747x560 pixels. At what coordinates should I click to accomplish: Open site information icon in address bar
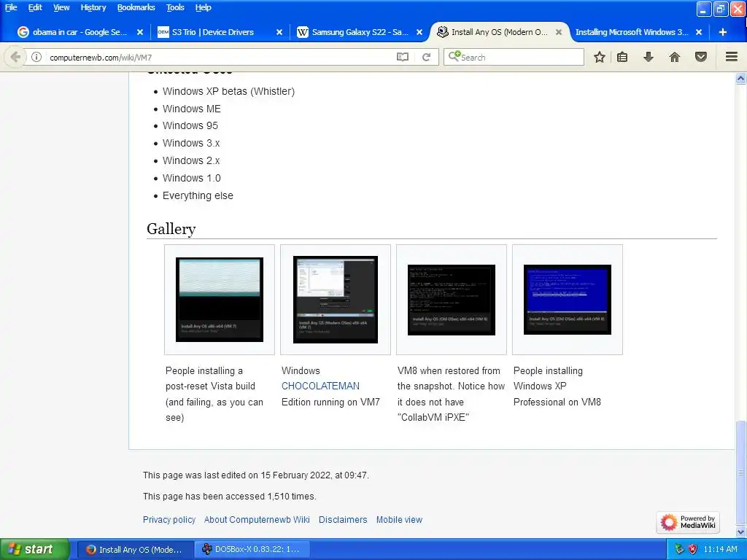click(x=36, y=57)
